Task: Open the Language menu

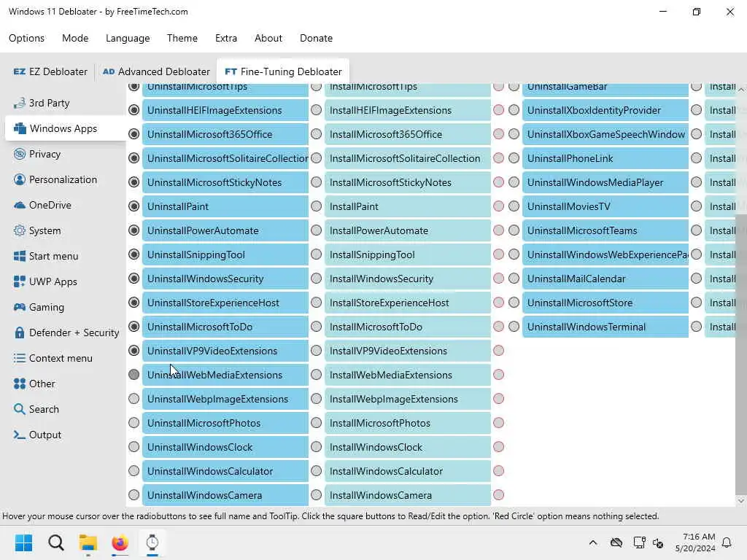Action: point(128,38)
